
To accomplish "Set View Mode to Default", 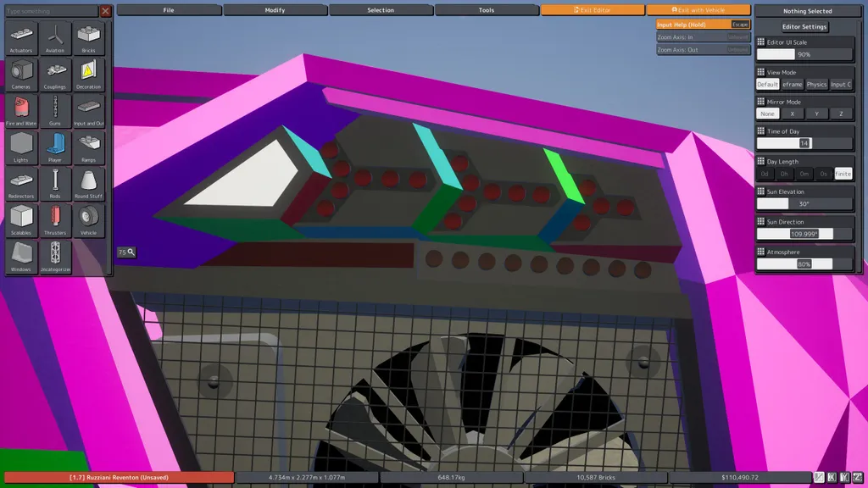I will [767, 85].
